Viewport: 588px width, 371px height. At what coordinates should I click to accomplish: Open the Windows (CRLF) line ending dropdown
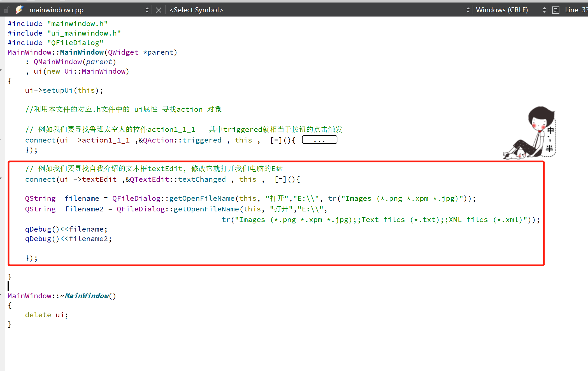tap(502, 10)
